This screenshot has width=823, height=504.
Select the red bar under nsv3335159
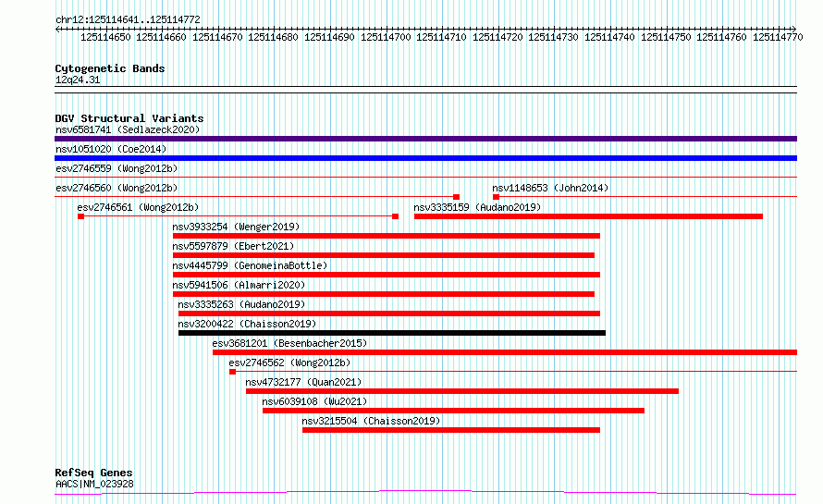tap(588, 216)
